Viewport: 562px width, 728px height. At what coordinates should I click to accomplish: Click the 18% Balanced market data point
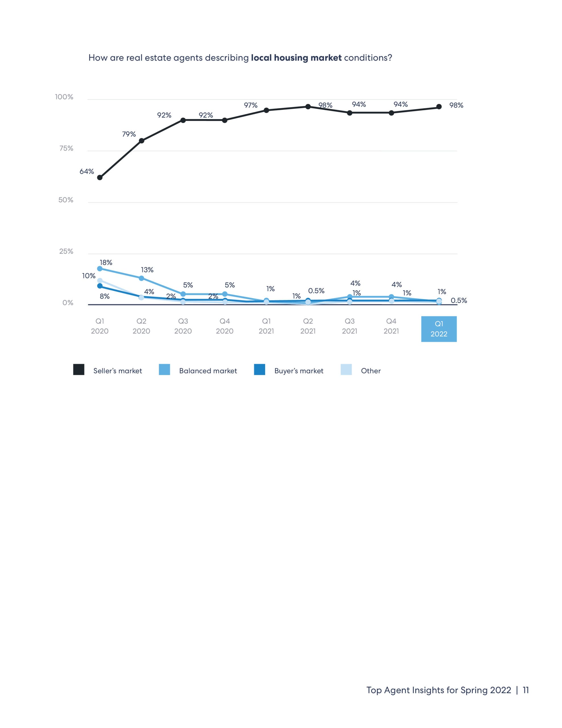pos(100,268)
